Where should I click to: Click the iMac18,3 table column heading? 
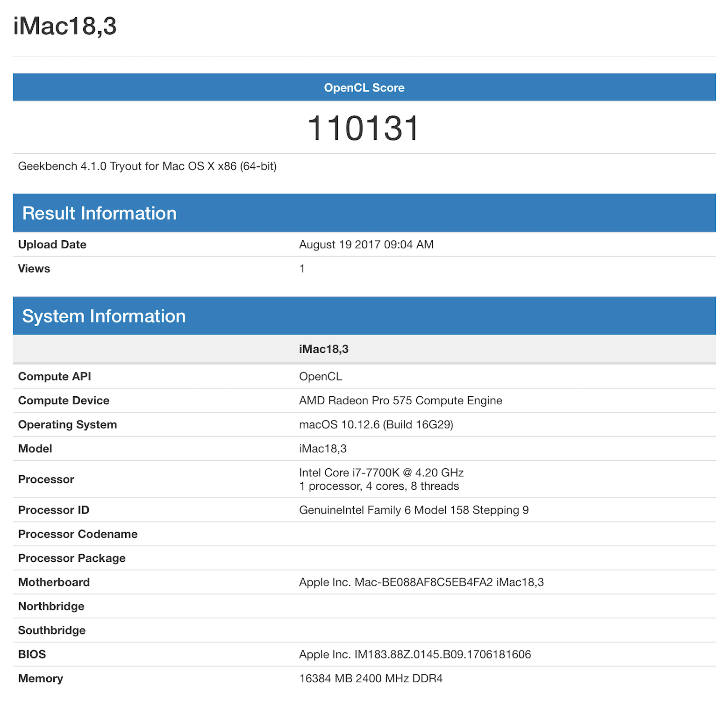click(x=323, y=349)
